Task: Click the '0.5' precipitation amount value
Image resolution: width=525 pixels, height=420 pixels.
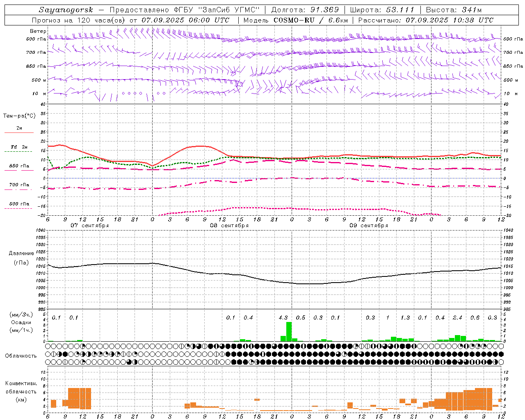Action: point(301,318)
